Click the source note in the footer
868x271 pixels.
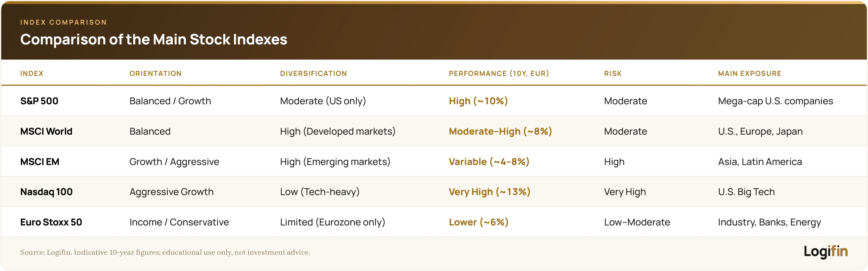click(x=165, y=252)
